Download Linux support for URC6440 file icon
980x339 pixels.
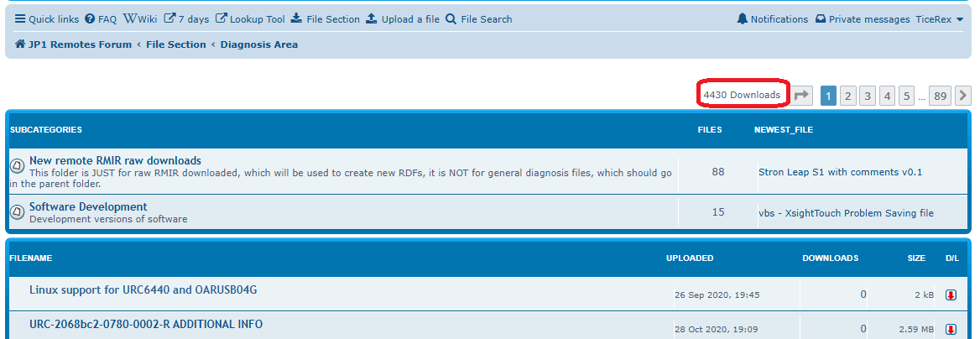point(951,295)
